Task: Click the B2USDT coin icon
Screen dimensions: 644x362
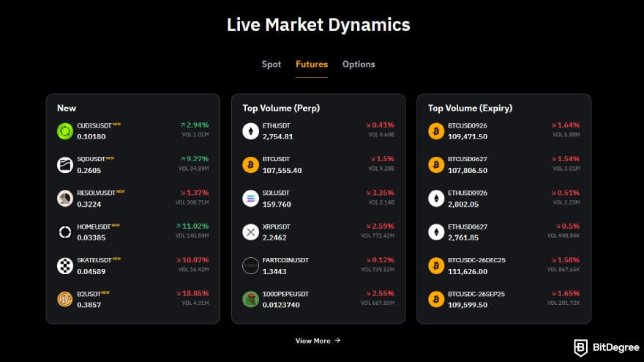Action: (65, 300)
